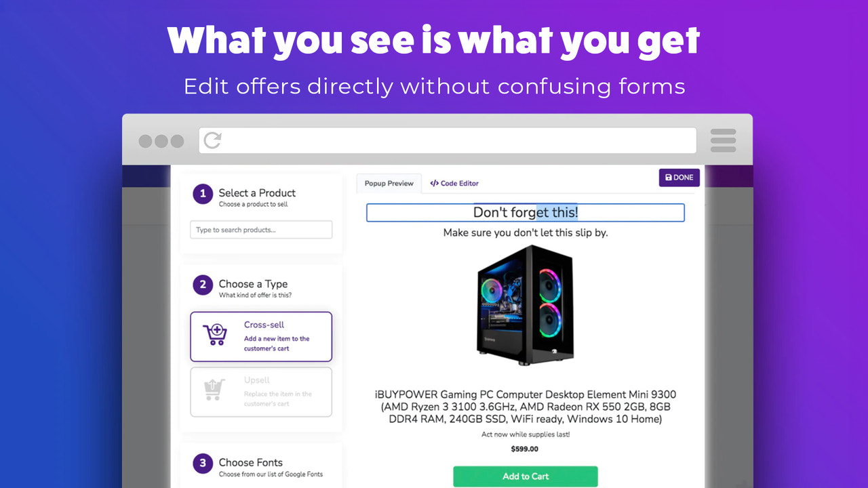Image resolution: width=868 pixels, height=488 pixels.
Task: Click the product search input field
Action: point(261,230)
